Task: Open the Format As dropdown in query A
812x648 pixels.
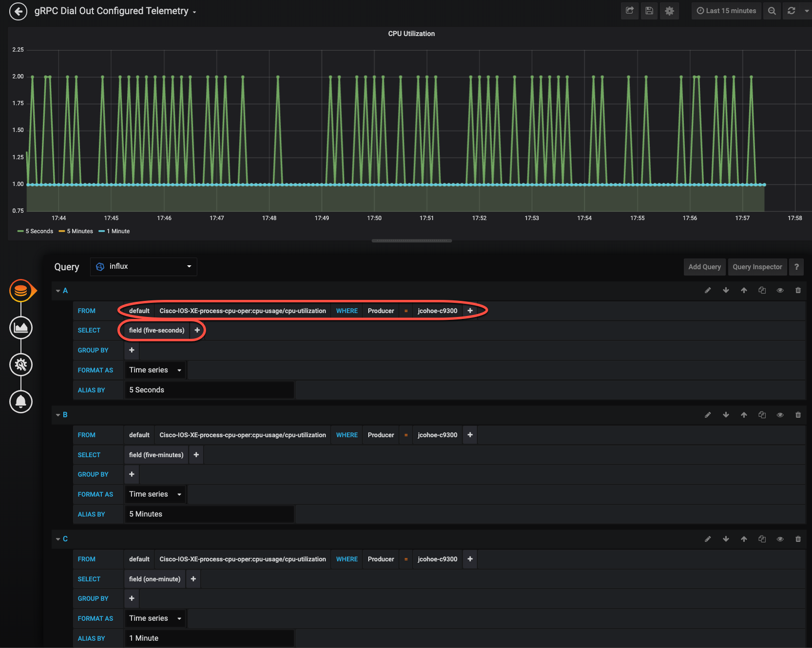Action: point(155,370)
